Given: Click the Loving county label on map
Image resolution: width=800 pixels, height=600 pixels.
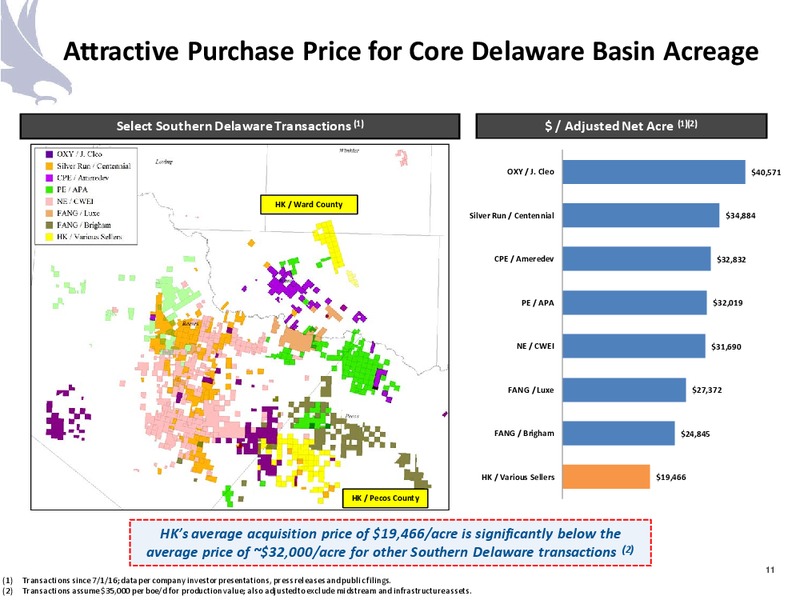Looking at the screenshot, I should click(x=163, y=162).
